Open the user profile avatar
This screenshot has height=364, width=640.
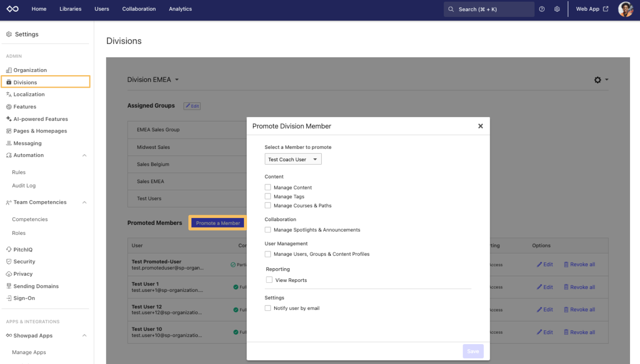point(625,9)
